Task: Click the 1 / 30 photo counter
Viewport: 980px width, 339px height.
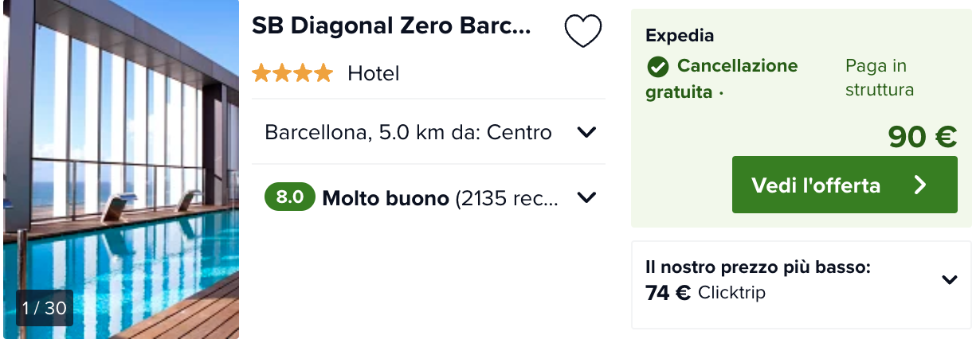Action: (x=45, y=308)
